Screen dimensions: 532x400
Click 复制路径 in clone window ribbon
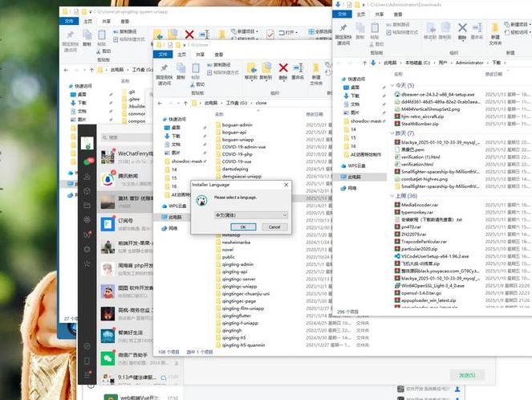(x=219, y=64)
